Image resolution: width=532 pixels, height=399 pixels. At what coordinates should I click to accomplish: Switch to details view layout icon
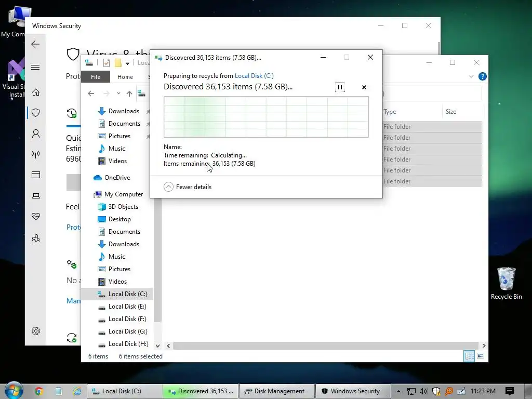(470, 356)
